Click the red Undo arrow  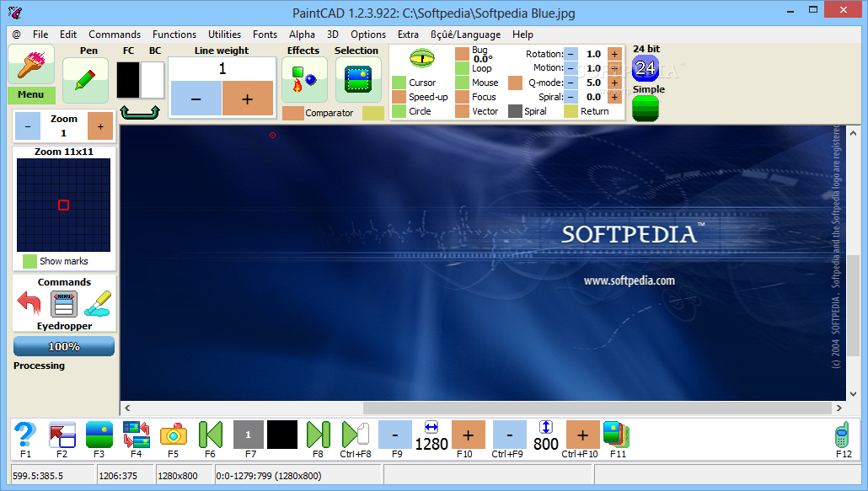click(x=29, y=304)
